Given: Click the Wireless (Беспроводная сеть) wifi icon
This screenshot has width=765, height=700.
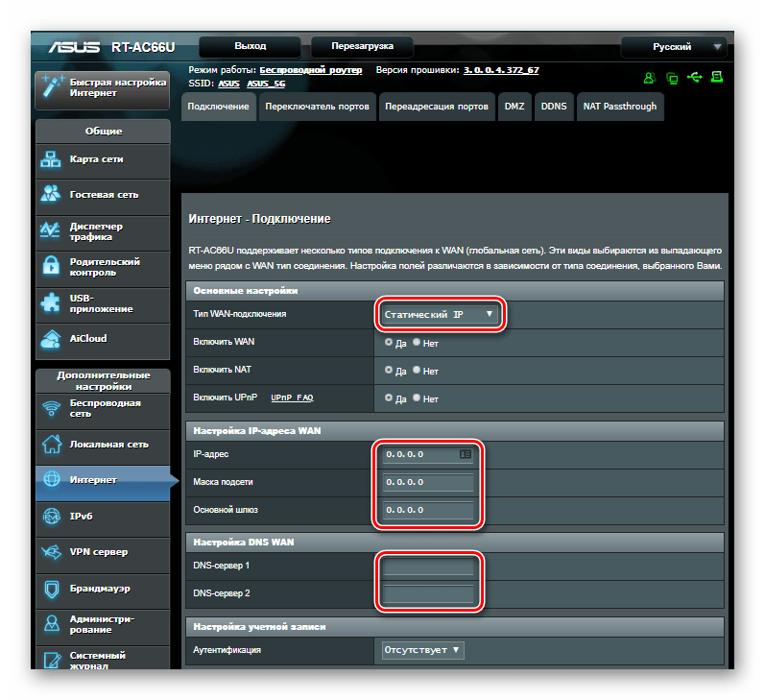Looking at the screenshot, I should [x=51, y=408].
